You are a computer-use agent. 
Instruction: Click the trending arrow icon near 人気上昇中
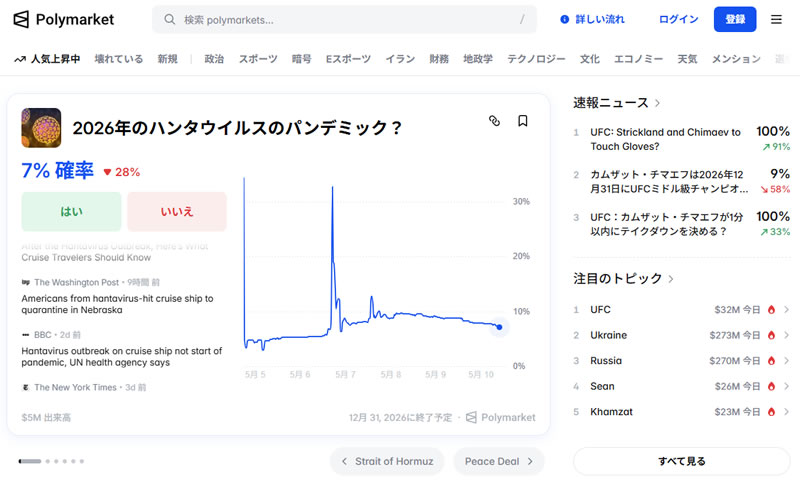pos(20,59)
